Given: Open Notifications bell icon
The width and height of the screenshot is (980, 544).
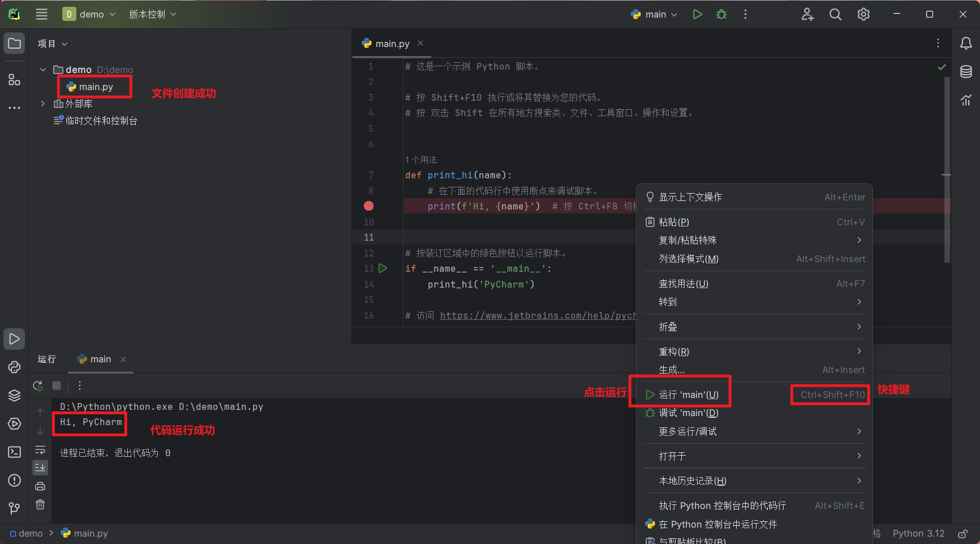Looking at the screenshot, I should point(966,44).
